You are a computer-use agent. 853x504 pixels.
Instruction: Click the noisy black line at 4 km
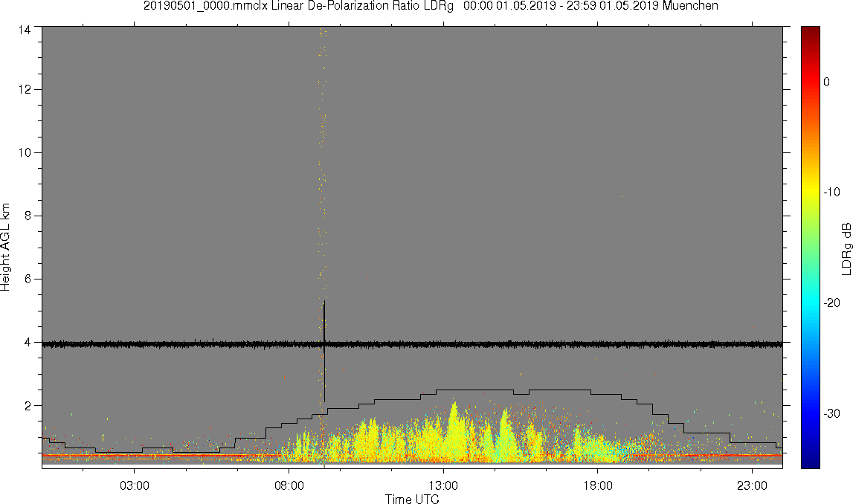tap(412, 344)
